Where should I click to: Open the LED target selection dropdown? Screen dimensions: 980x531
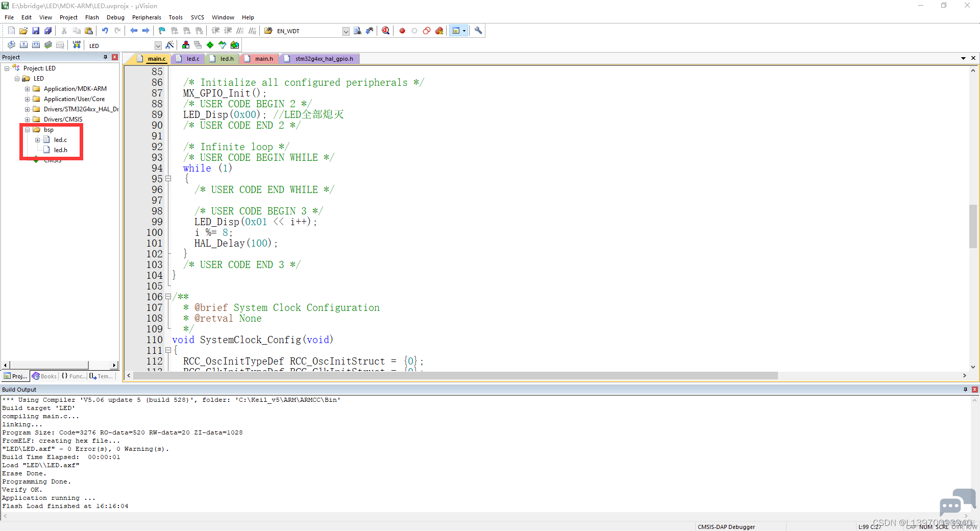coord(158,45)
